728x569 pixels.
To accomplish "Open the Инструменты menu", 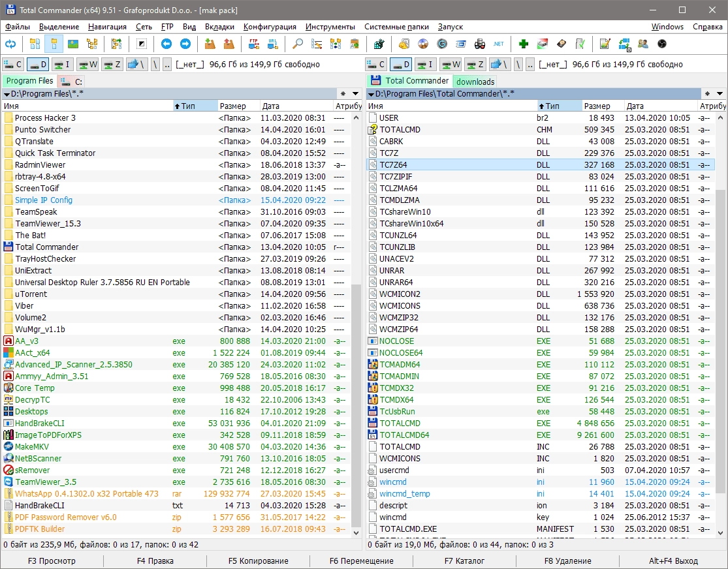I will [330, 27].
